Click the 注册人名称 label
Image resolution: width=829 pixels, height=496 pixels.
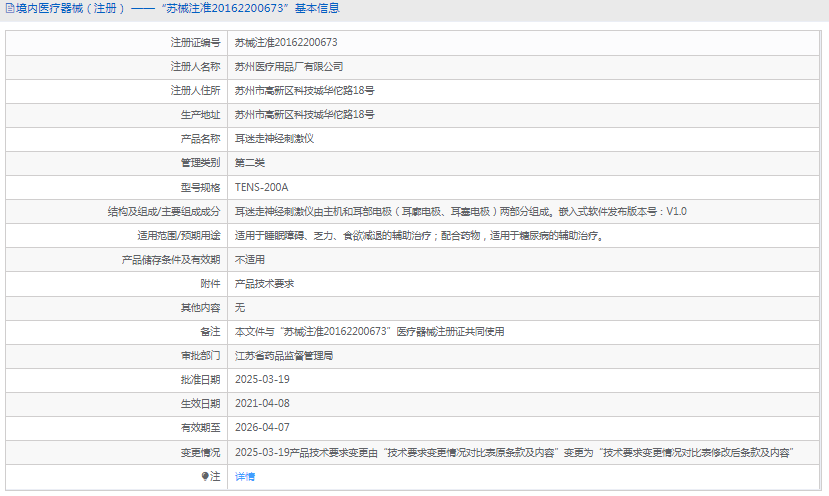pyautogui.click(x=195, y=67)
